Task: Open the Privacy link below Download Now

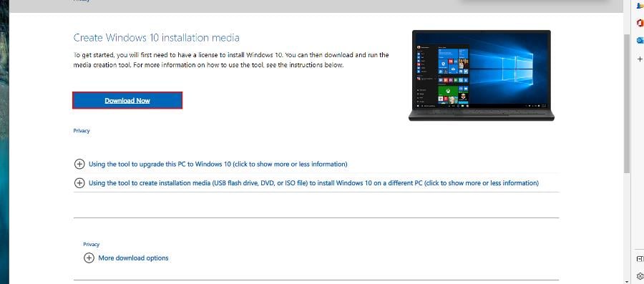Action: click(82, 131)
